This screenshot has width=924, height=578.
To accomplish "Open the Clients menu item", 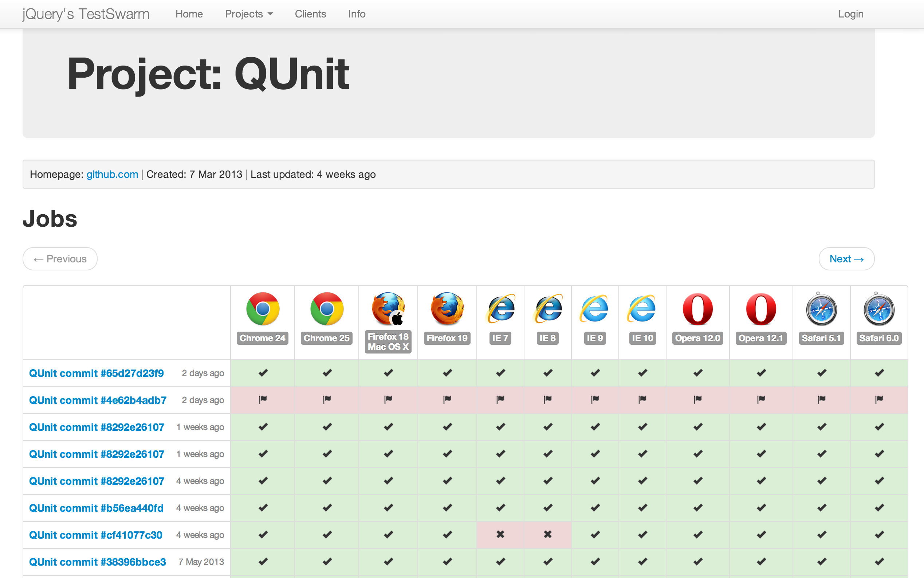I will (310, 14).
